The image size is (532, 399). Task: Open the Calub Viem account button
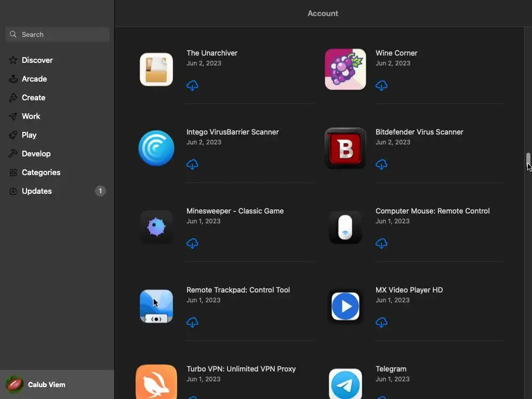tap(57, 384)
